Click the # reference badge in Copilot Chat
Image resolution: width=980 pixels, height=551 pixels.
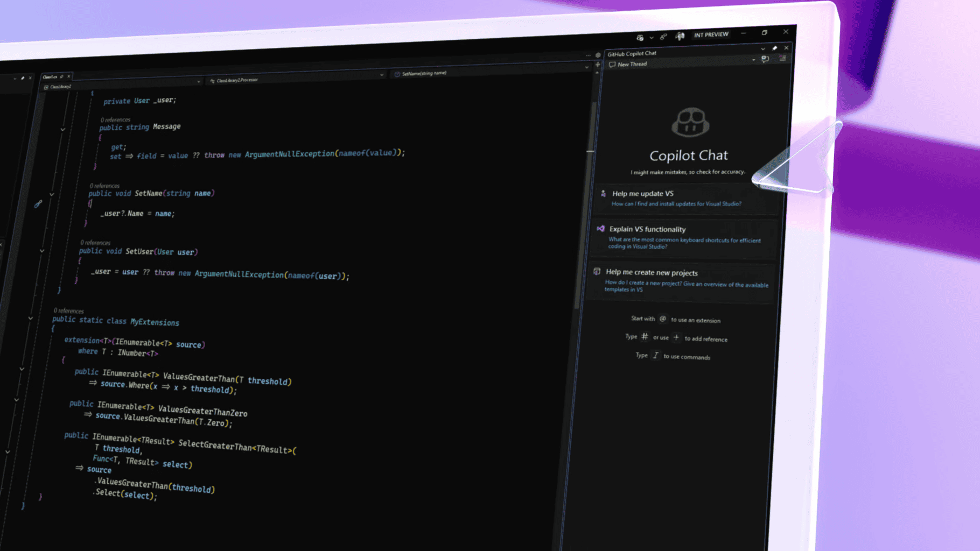645,337
